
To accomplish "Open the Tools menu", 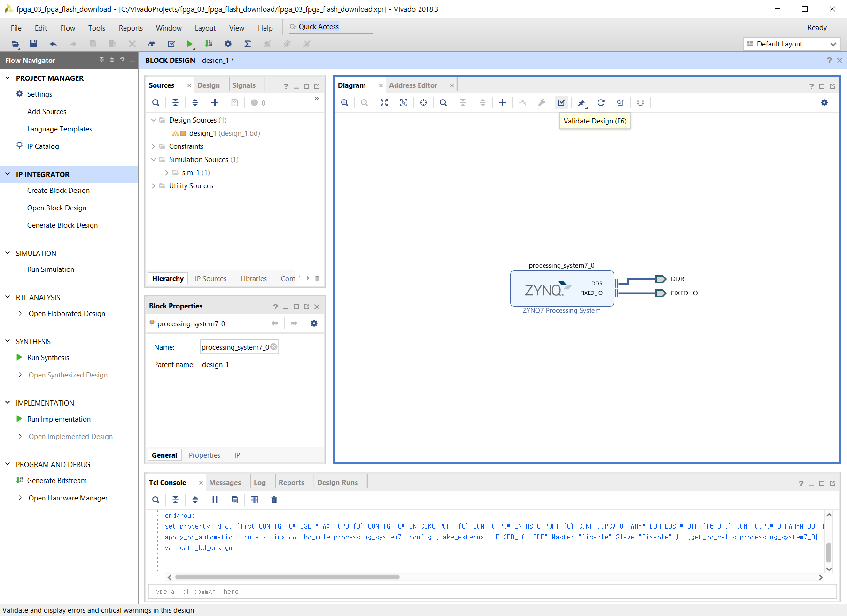I will tap(97, 28).
